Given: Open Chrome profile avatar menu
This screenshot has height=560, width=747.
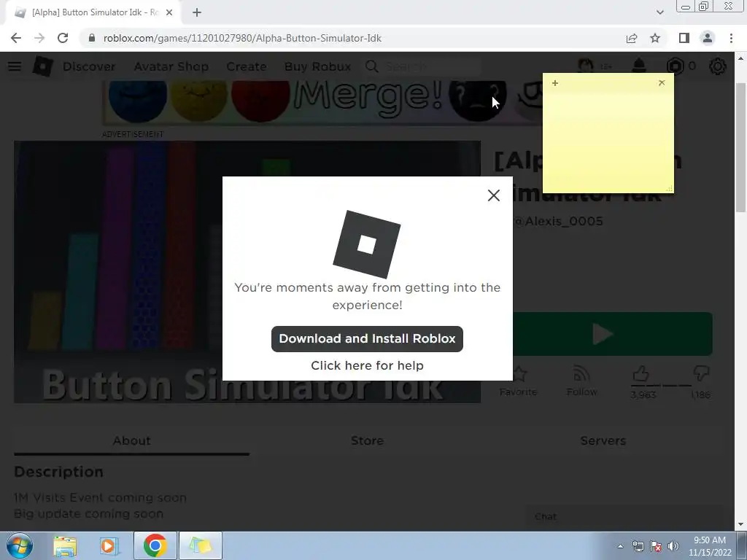Looking at the screenshot, I should click(708, 38).
